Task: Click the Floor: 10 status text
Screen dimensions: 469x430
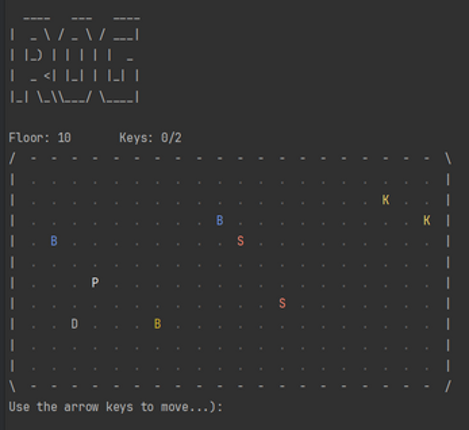Action: coord(40,138)
